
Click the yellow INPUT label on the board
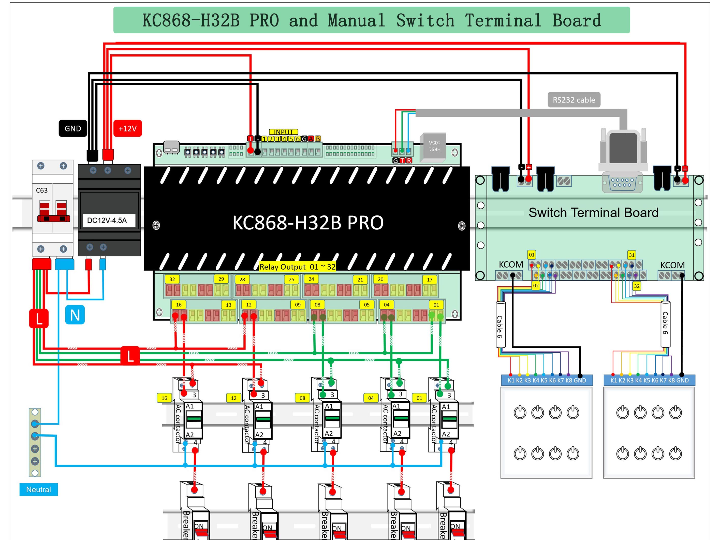pos(283,132)
